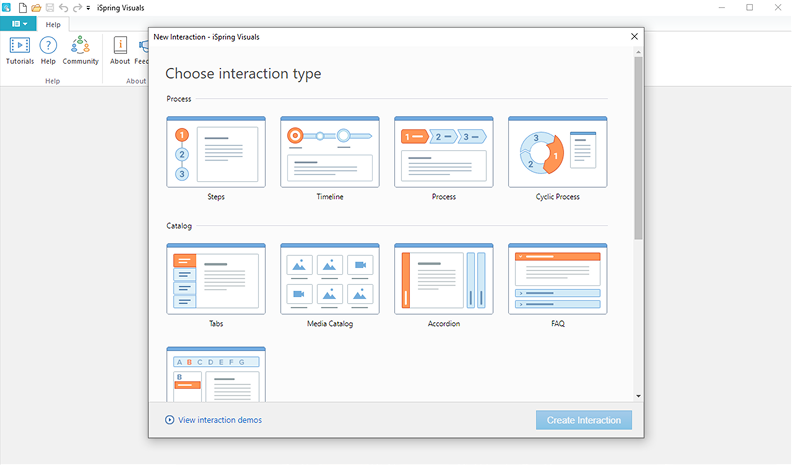Select the Steps interaction type
792x465 pixels.
point(216,152)
